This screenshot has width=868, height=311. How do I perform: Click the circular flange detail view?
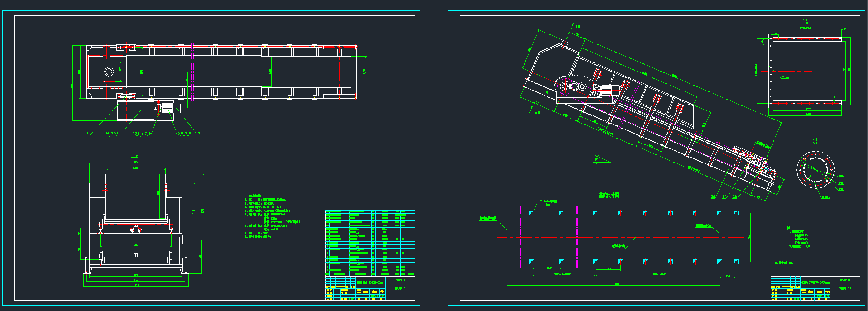(816, 170)
